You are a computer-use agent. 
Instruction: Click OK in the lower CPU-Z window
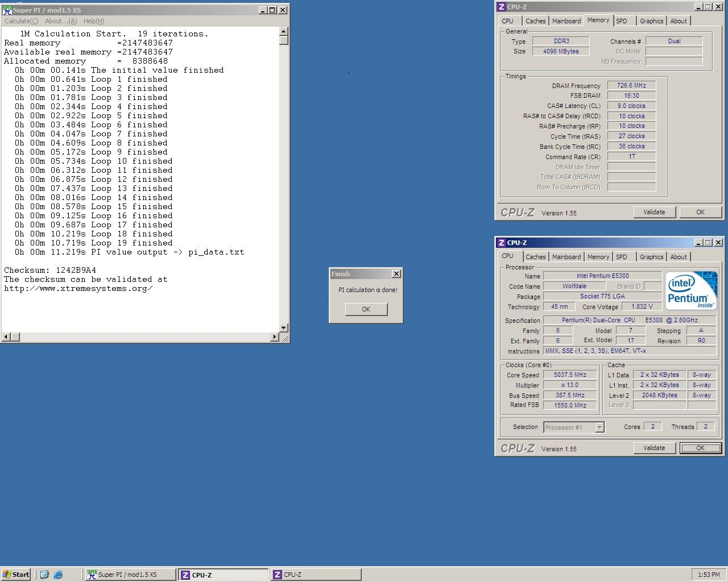pos(700,448)
